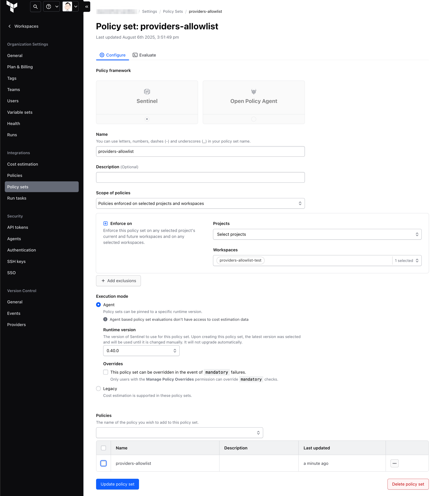This screenshot has height=496, width=448.
Task: Expand the user account chevron
Action: (76, 7)
